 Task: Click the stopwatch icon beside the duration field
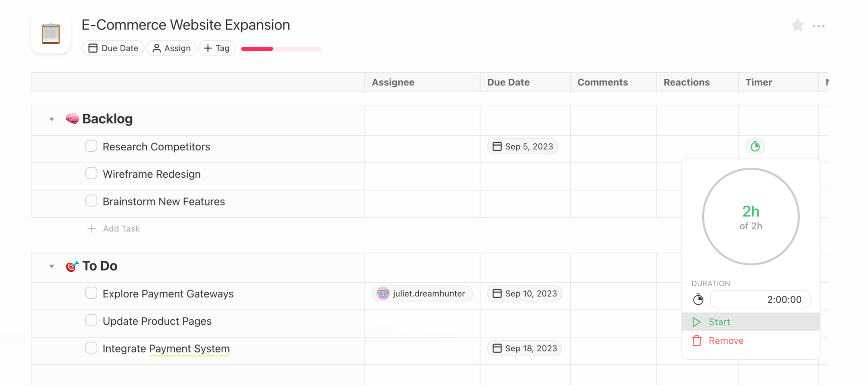click(x=698, y=299)
